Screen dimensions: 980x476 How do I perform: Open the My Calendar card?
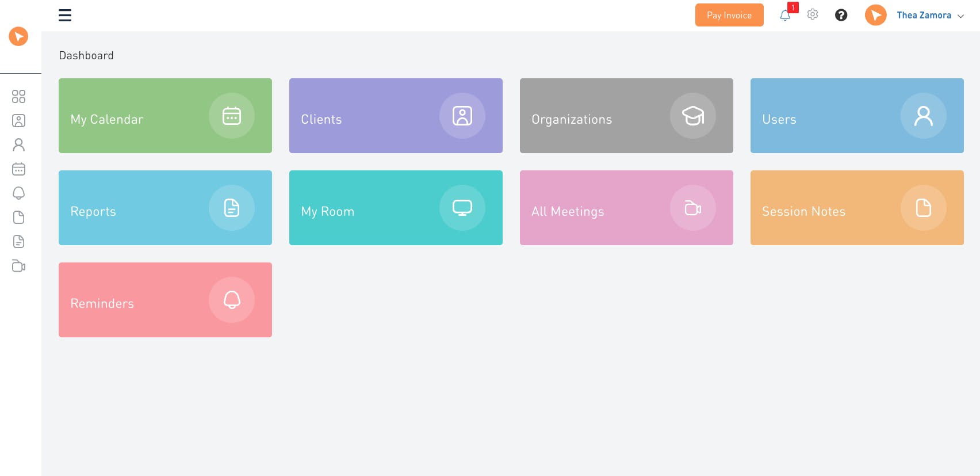(165, 116)
